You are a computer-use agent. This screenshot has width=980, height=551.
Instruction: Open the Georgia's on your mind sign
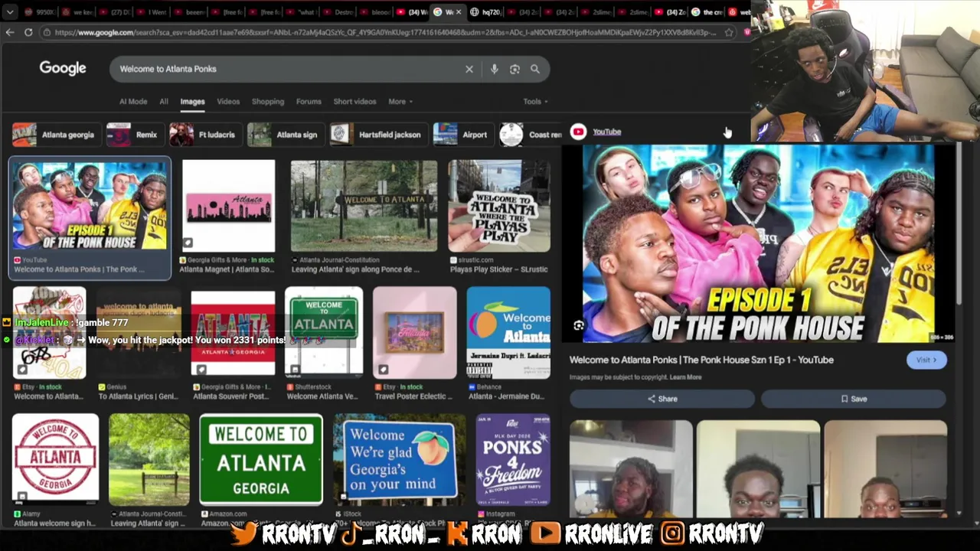tap(399, 460)
